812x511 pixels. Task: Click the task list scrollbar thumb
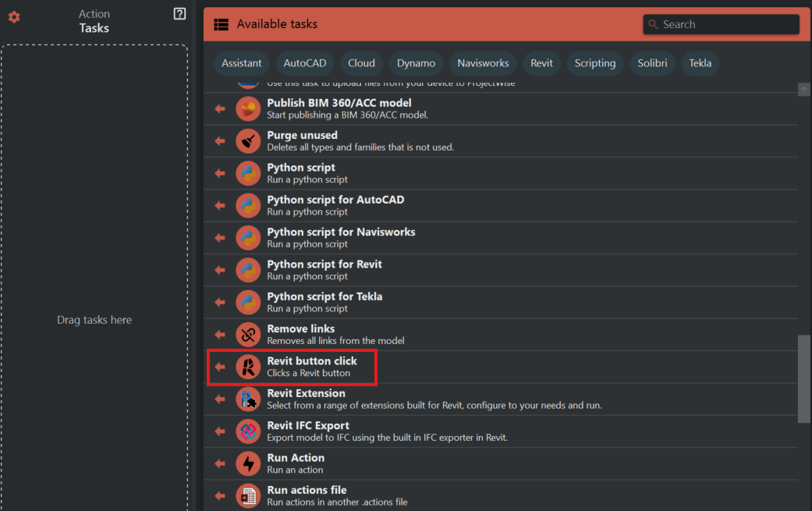803,378
